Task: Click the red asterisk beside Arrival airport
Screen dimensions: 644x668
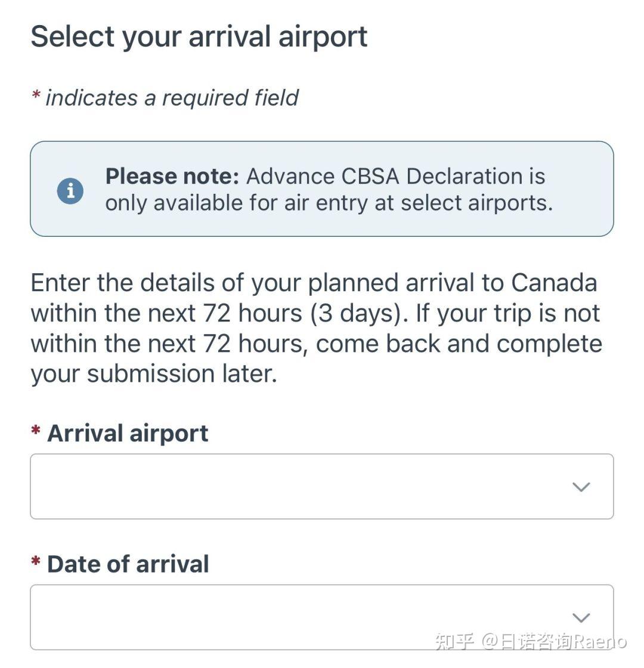Action: [x=36, y=431]
